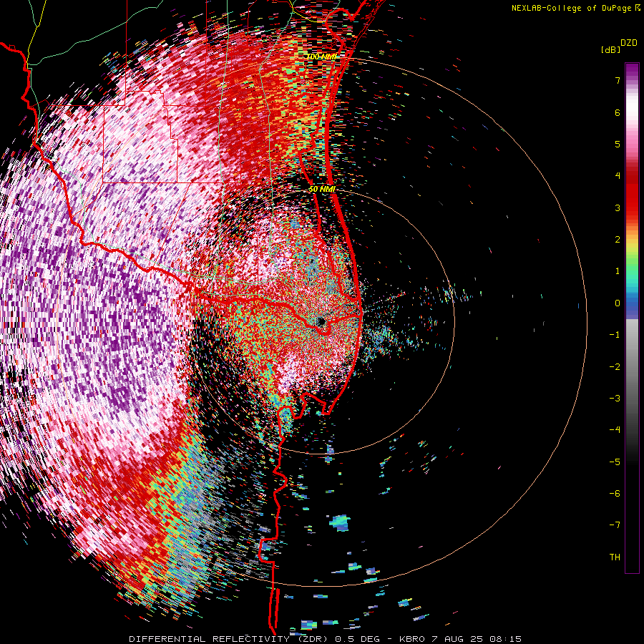Image resolution: width=644 pixels, height=644 pixels.
Task: Click "DIFFERENTIAL REFLECTIVITY" in the bottom caption
Action: 210,639
